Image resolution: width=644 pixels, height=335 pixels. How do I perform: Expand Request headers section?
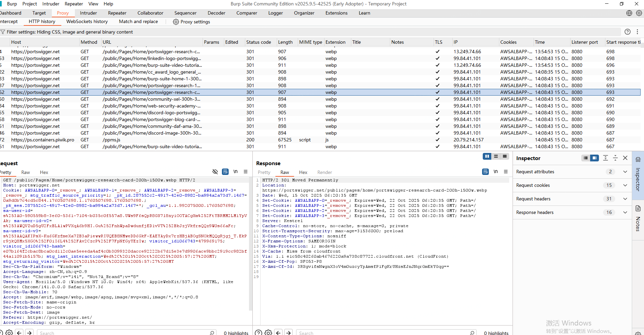pos(625,199)
